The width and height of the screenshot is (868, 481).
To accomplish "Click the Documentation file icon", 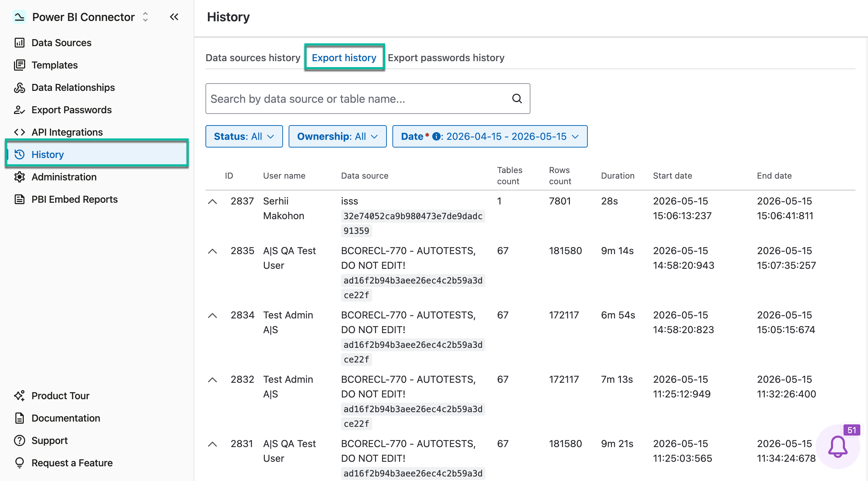I will pyautogui.click(x=20, y=418).
